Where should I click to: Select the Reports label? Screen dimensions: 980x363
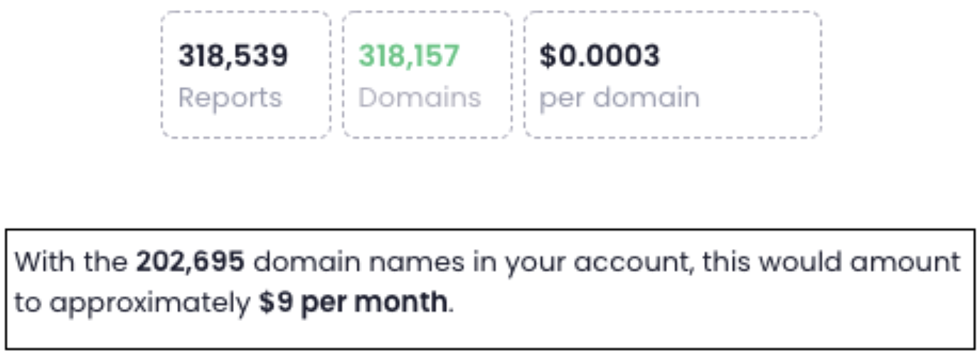(x=230, y=97)
